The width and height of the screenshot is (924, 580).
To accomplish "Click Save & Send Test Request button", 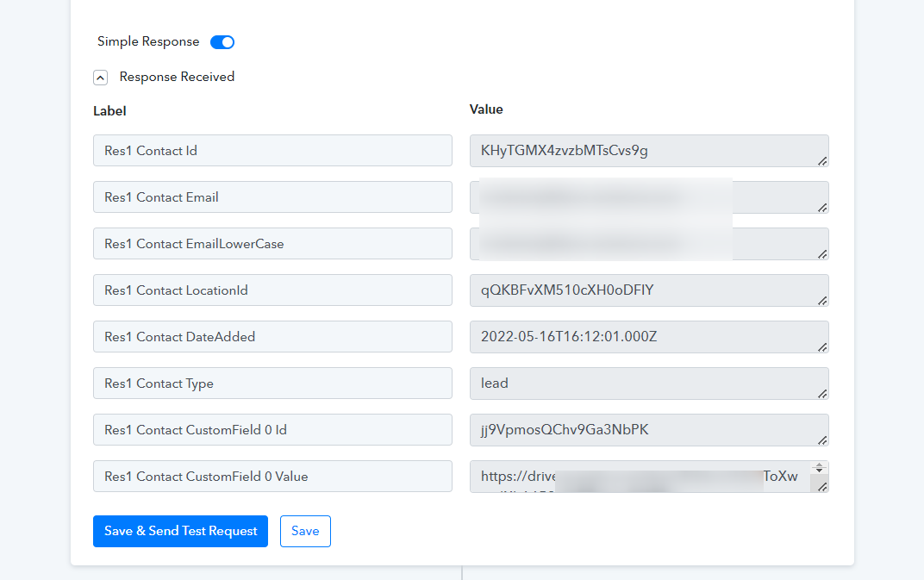I will 180,531.
